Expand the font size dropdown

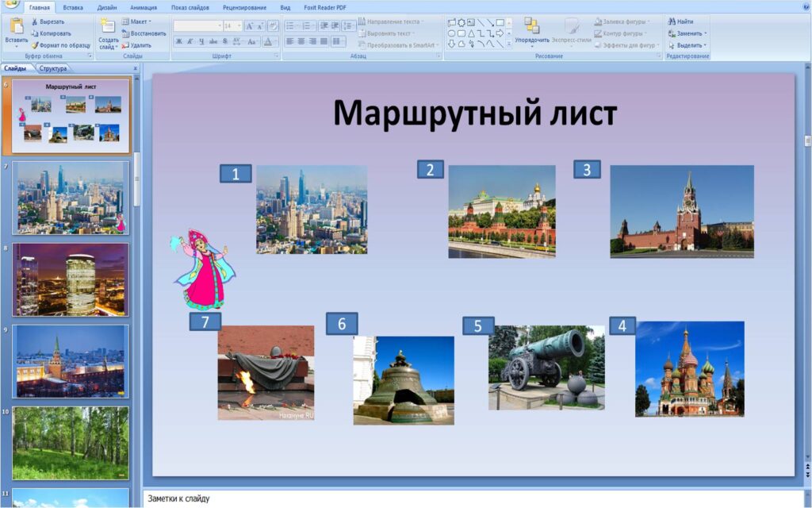[x=239, y=25]
